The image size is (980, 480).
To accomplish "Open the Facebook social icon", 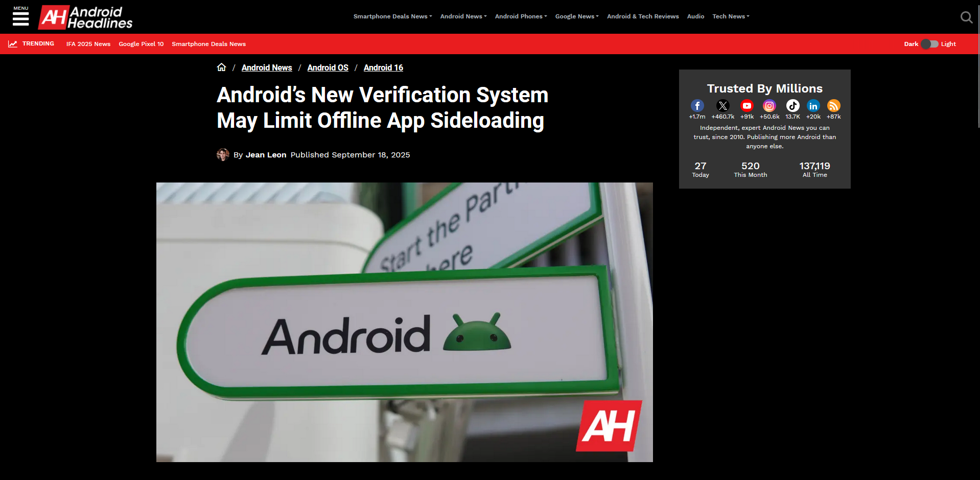I will (697, 106).
